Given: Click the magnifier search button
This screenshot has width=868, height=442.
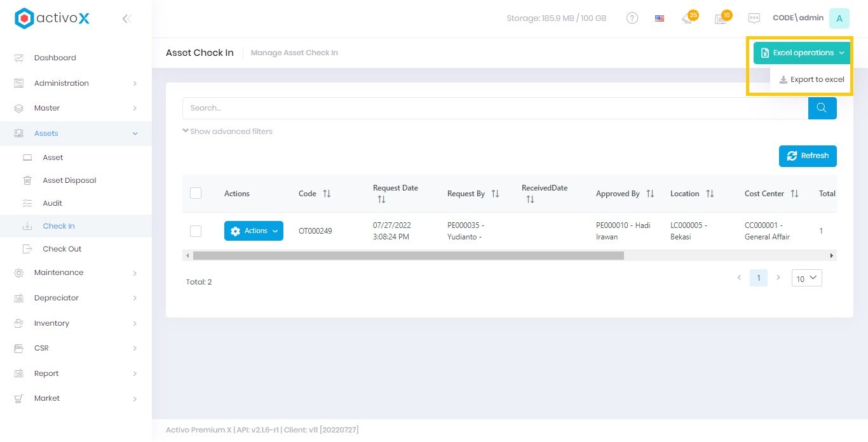Looking at the screenshot, I should [x=822, y=108].
